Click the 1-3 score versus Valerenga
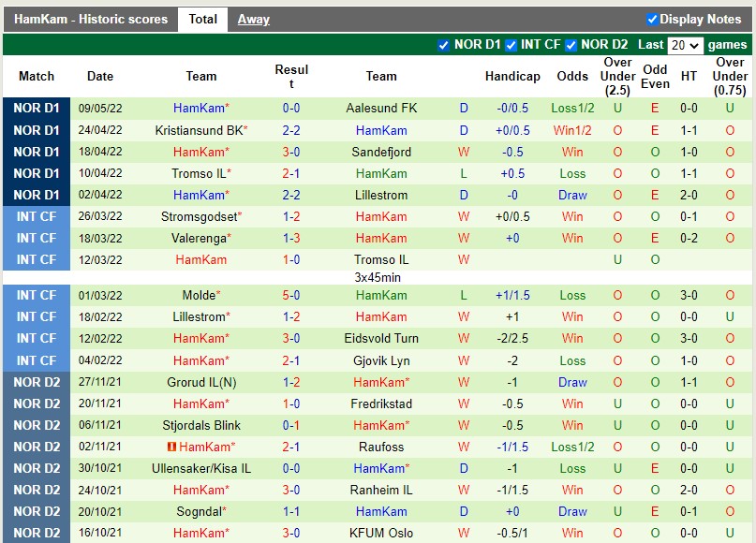 pos(291,238)
